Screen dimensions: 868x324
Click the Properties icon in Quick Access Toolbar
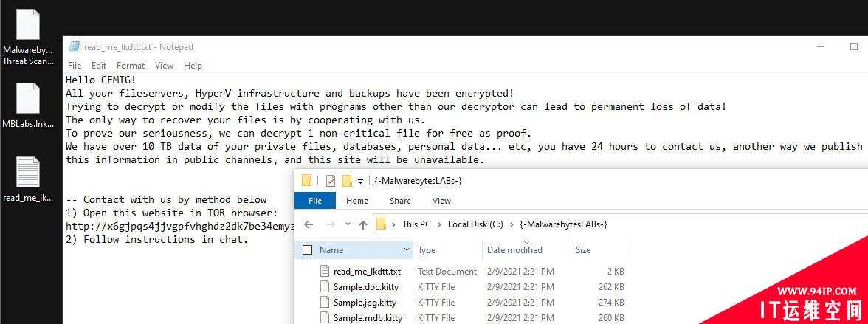click(x=331, y=181)
